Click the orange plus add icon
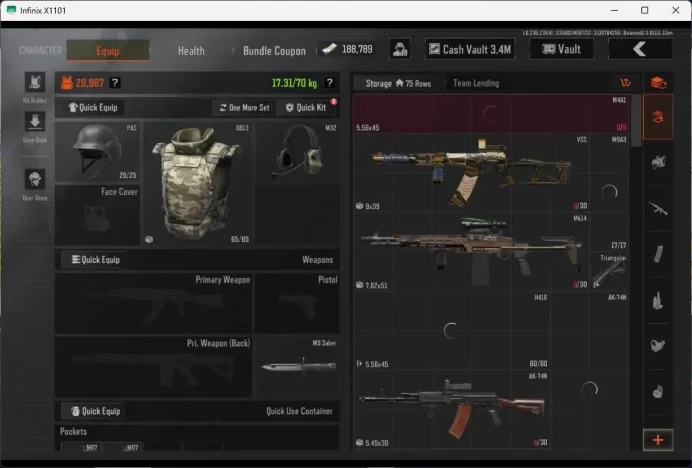This screenshot has width=692, height=468. [x=658, y=440]
